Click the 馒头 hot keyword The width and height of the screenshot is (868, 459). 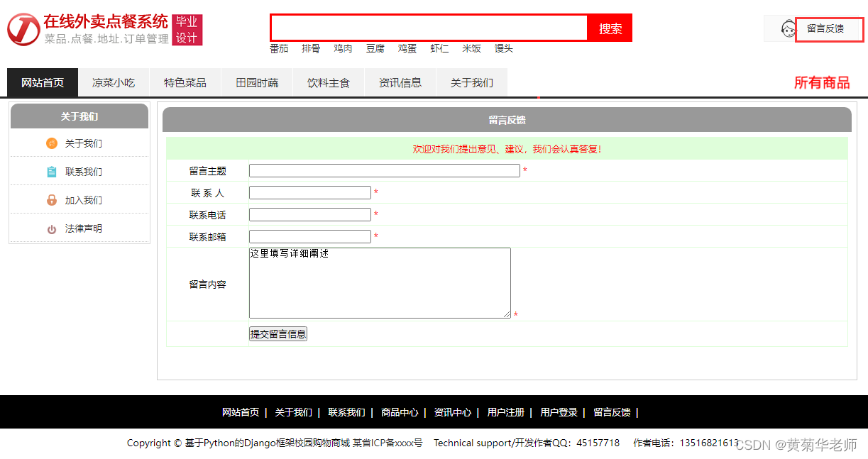[504, 49]
